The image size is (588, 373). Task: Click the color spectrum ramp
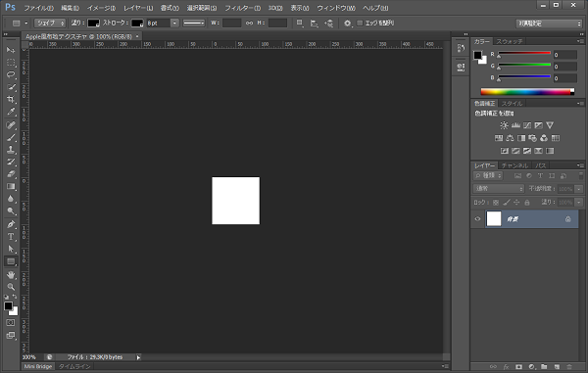pos(527,92)
